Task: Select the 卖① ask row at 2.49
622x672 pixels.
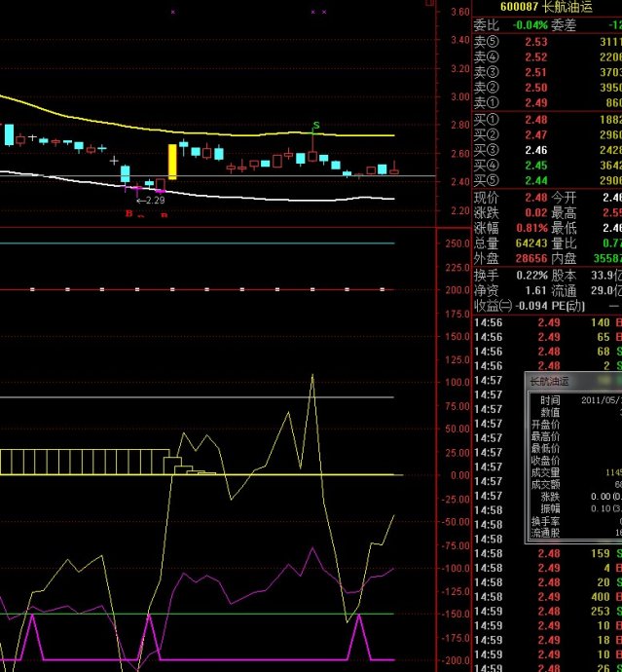Action: point(546,103)
